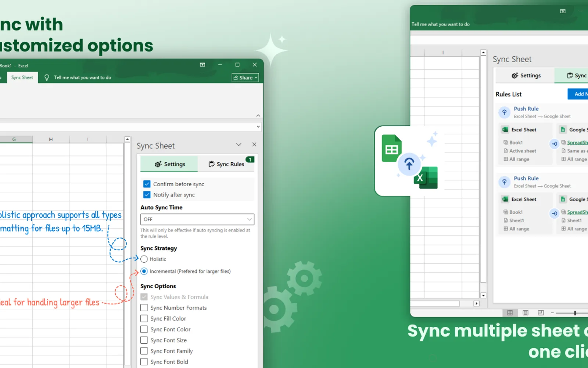Switch to Page Break Preview icon
The height and width of the screenshot is (368, 588).
541,313
